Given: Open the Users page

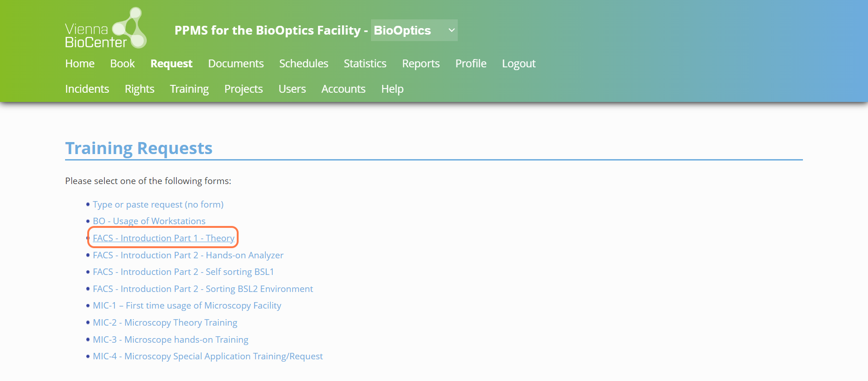Looking at the screenshot, I should (292, 89).
